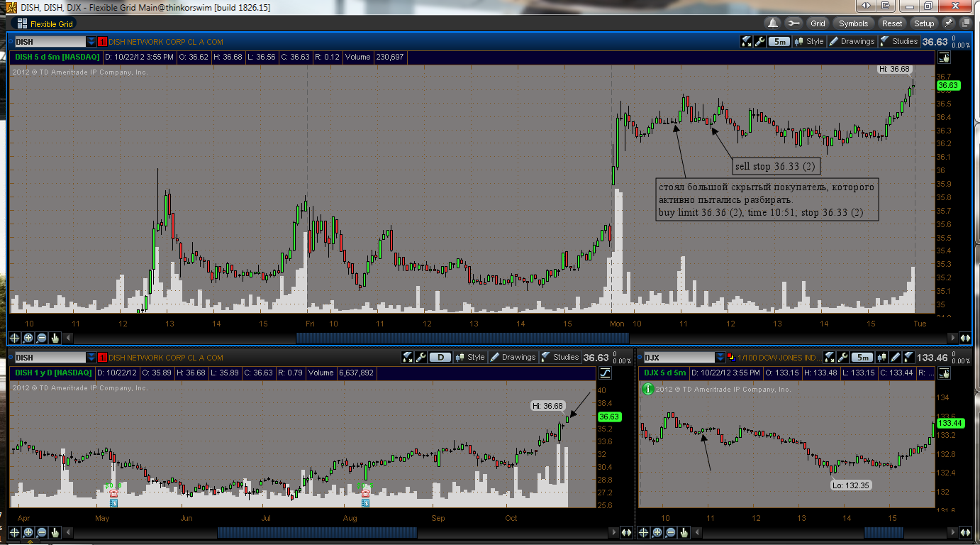Open the alerts bell icon
This screenshot has width=980, height=545.
[x=772, y=23]
